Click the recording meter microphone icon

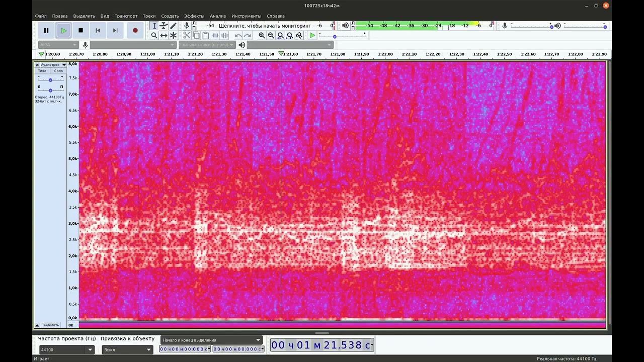[187, 25]
